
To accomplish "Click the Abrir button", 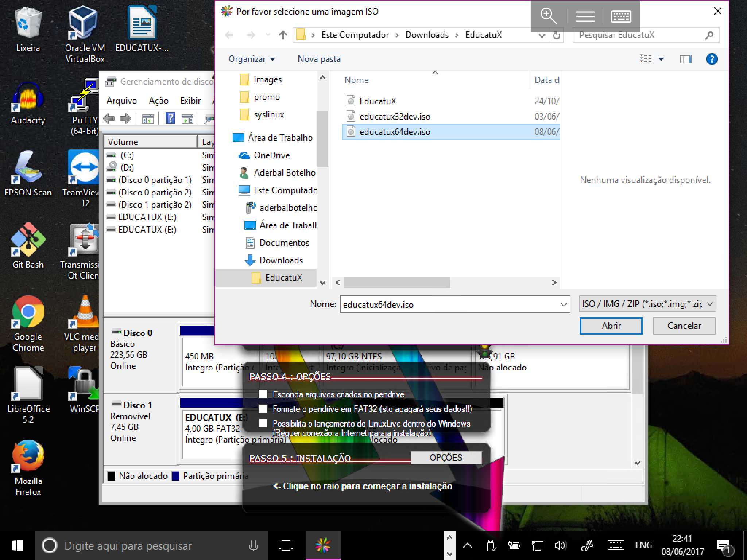I will 611,326.
